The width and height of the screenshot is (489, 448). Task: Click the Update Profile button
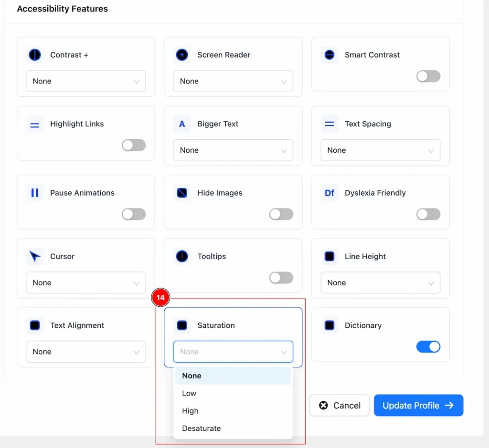[x=418, y=406]
